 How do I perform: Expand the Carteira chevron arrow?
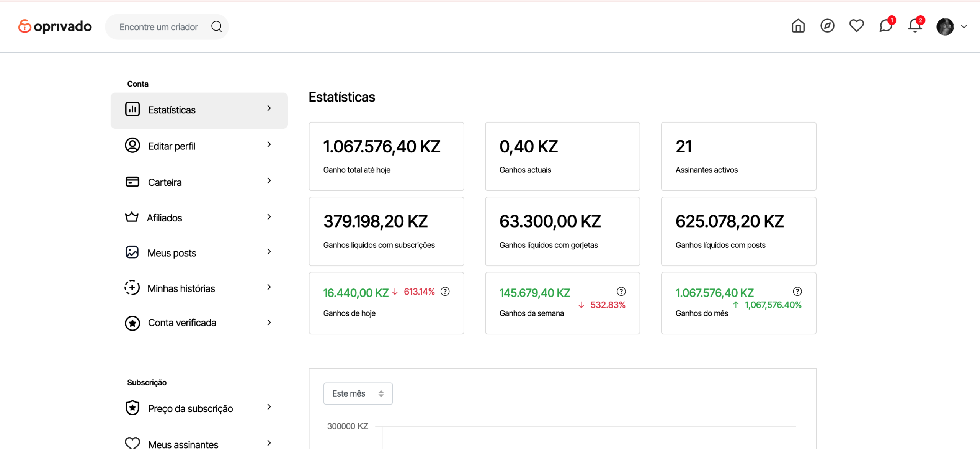pyautogui.click(x=269, y=181)
